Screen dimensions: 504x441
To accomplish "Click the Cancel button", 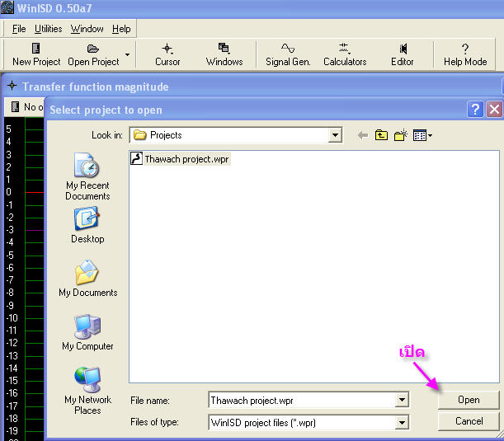I will 469,421.
